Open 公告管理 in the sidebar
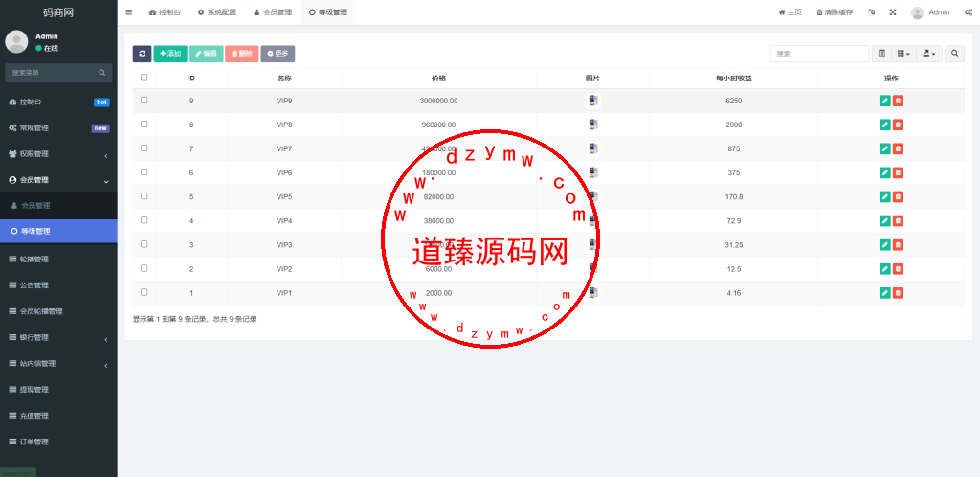Image resolution: width=980 pixels, height=477 pixels. coord(58,285)
